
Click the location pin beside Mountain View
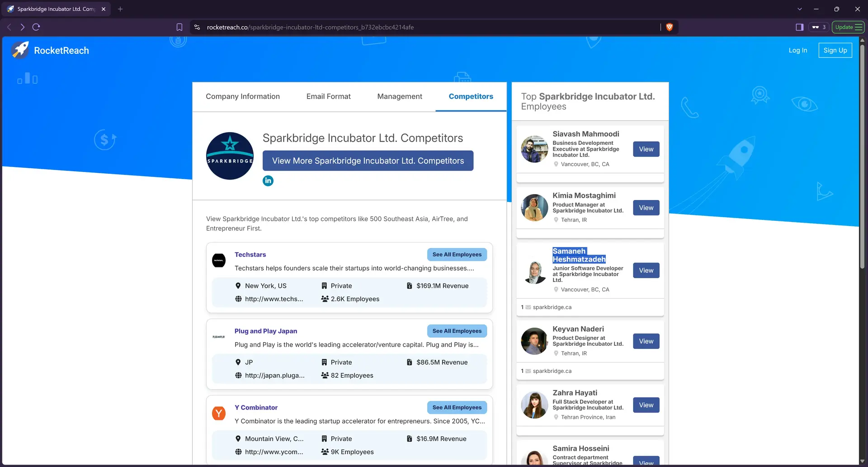point(238,439)
